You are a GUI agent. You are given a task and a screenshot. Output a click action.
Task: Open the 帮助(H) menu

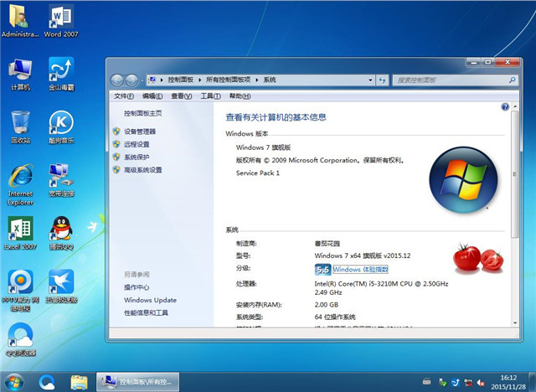(240, 96)
